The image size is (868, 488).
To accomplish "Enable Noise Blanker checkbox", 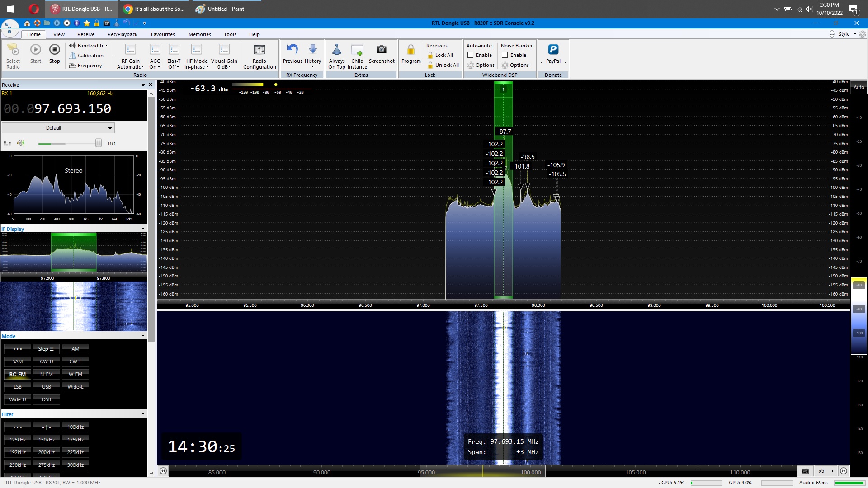I will (x=505, y=55).
